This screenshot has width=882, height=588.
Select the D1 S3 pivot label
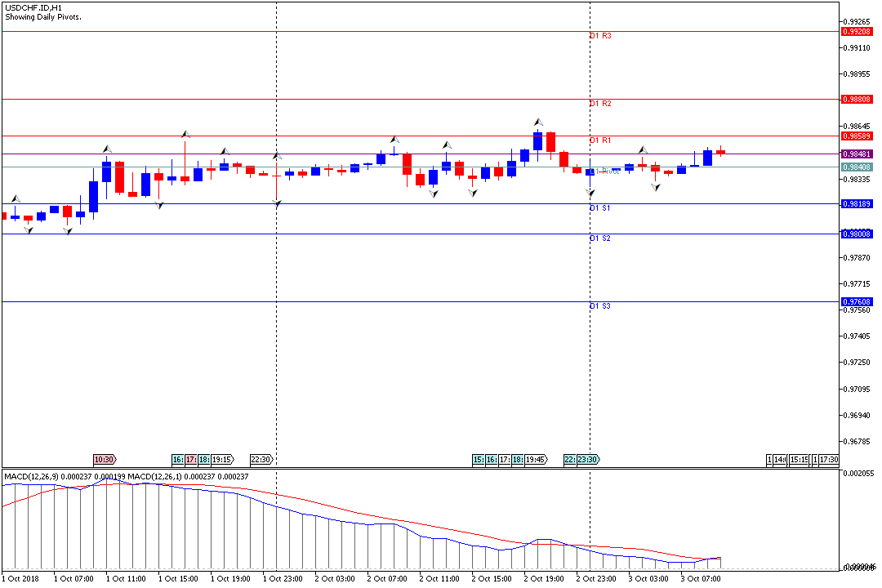[600, 306]
